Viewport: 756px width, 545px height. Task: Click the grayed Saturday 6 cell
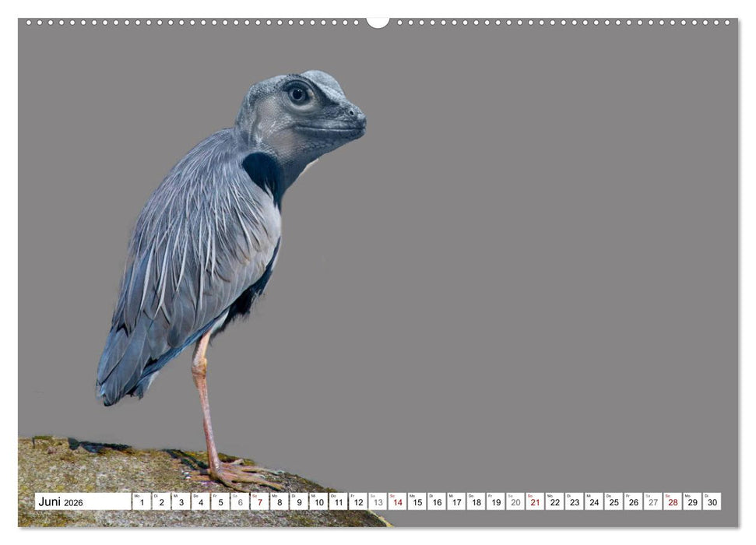click(x=240, y=502)
